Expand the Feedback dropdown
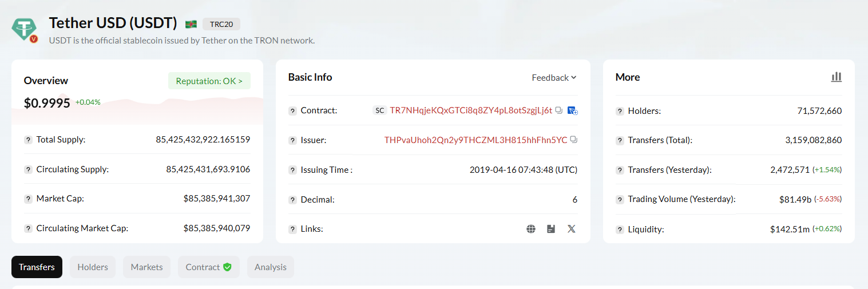This screenshot has width=868, height=289. coord(554,78)
